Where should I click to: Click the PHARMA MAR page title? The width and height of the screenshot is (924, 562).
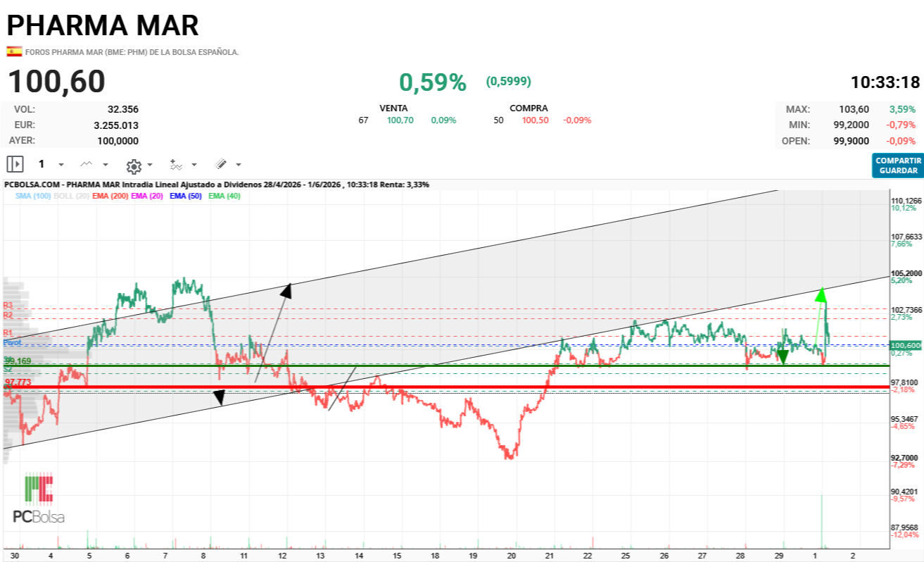(103, 25)
